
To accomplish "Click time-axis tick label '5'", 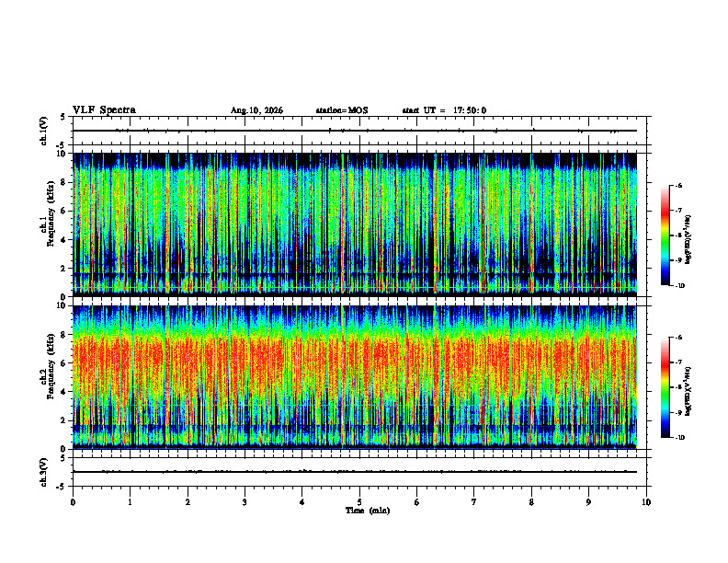I will [359, 502].
